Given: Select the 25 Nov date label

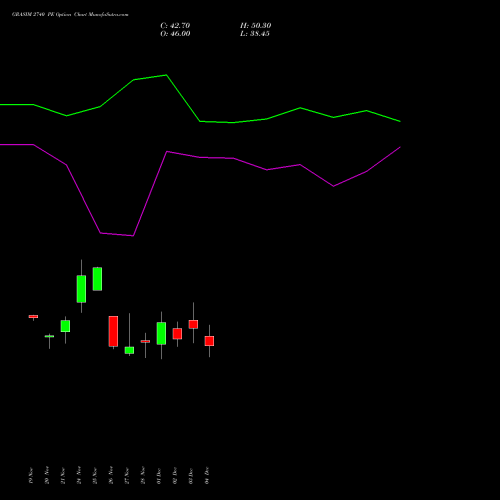Looking at the screenshot, I should [x=95, y=475].
